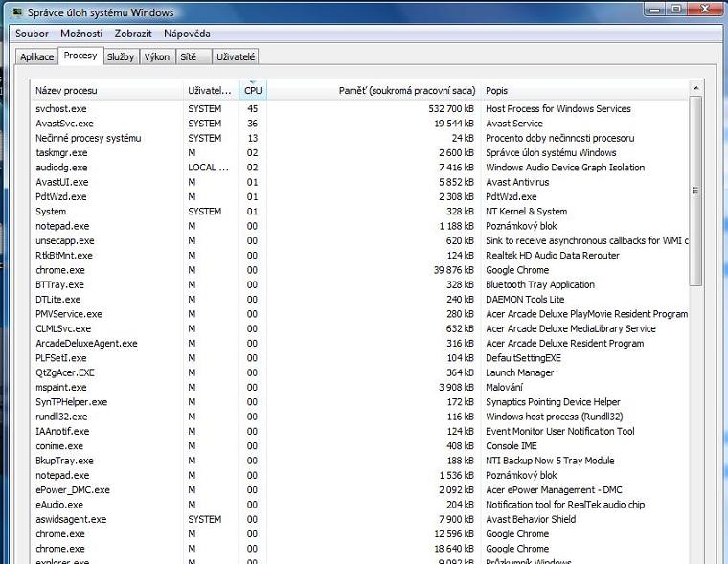This screenshot has width=728, height=564.
Task: Click the Bluetooth Tray Application description
Action: click(540, 285)
